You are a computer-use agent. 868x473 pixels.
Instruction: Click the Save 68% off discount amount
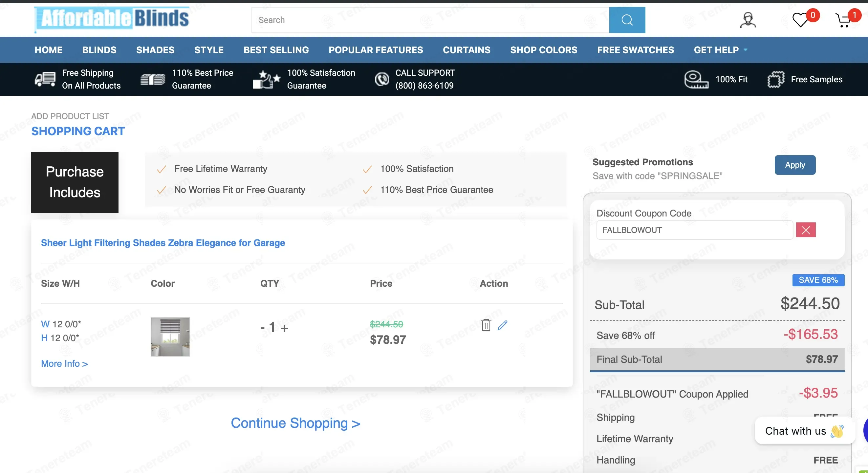pos(810,334)
